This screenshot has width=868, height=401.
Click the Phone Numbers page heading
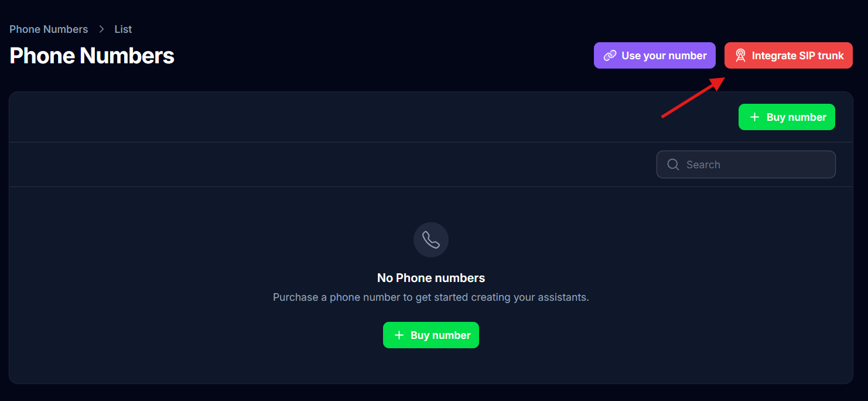91,55
